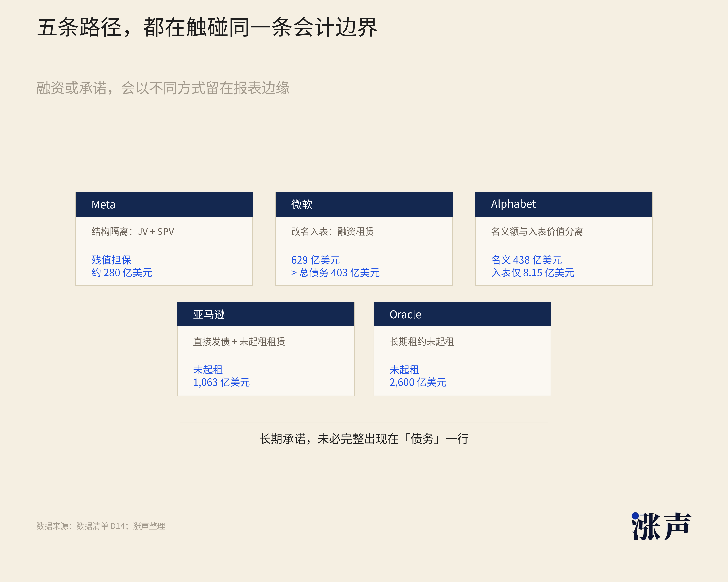Click the 微软 card header

click(364, 204)
